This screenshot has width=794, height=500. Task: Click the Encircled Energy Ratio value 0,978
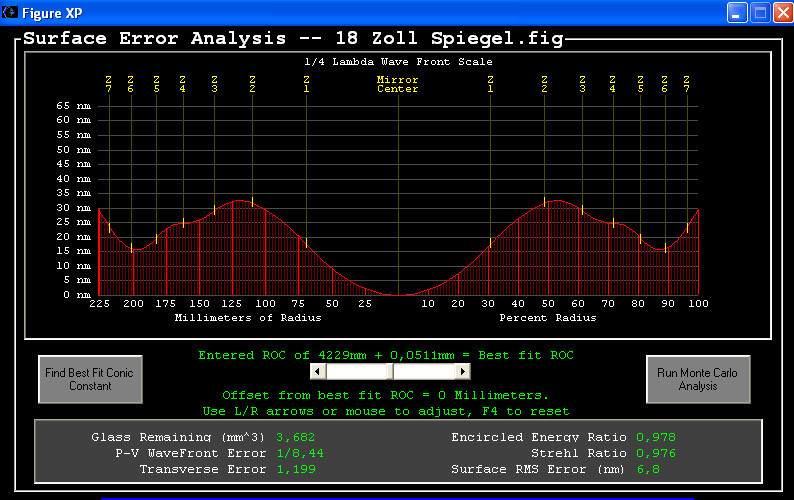coord(655,437)
